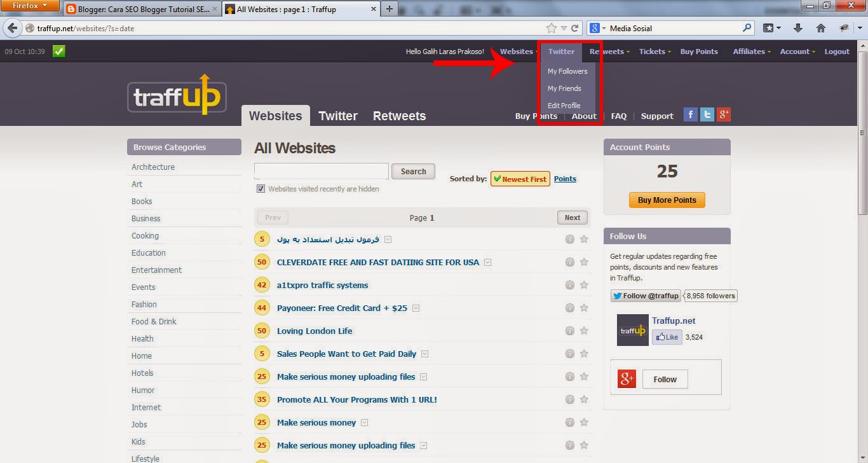View info icon on Payoneer Free Credit Card row
Viewport: 868px width, 463px height.
[x=570, y=308]
